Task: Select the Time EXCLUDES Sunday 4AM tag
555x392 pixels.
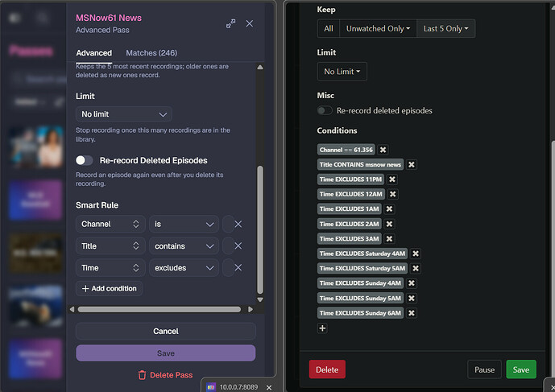Action: pyautogui.click(x=360, y=283)
